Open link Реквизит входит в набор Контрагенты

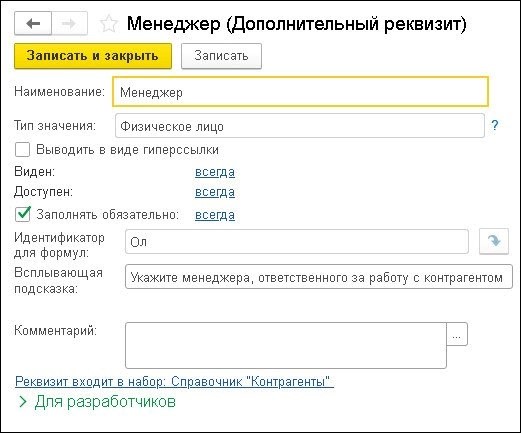174,381
